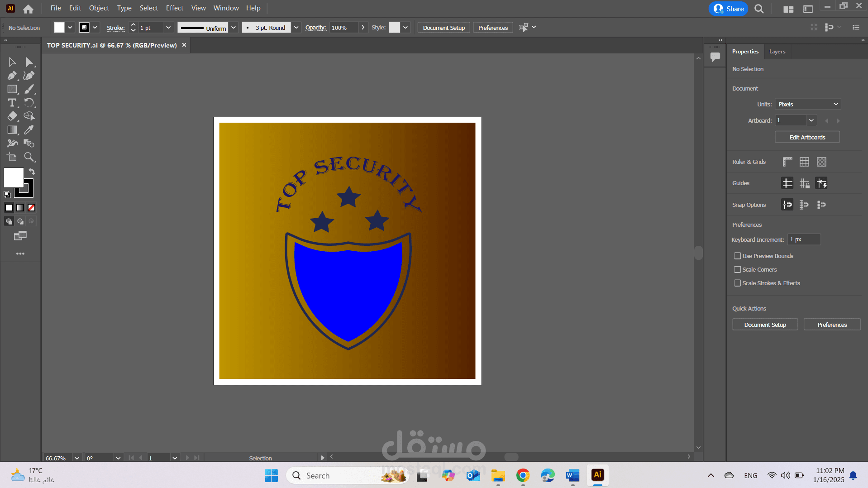This screenshot has height=488, width=868.
Task: Open the Comments panel icon
Action: click(715, 57)
